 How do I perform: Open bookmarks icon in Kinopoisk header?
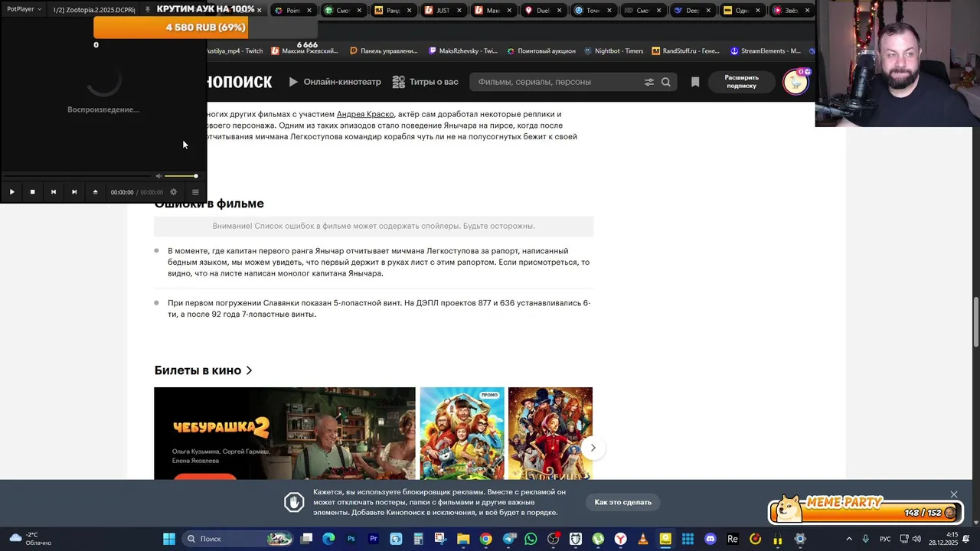(695, 82)
